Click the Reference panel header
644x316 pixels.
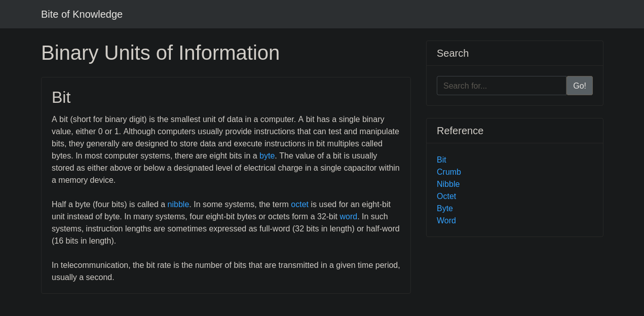click(x=460, y=131)
